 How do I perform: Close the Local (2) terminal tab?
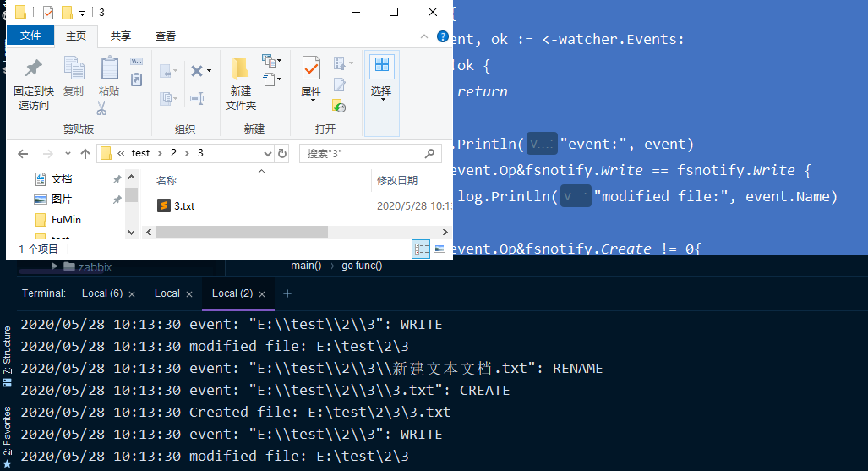[262, 294]
